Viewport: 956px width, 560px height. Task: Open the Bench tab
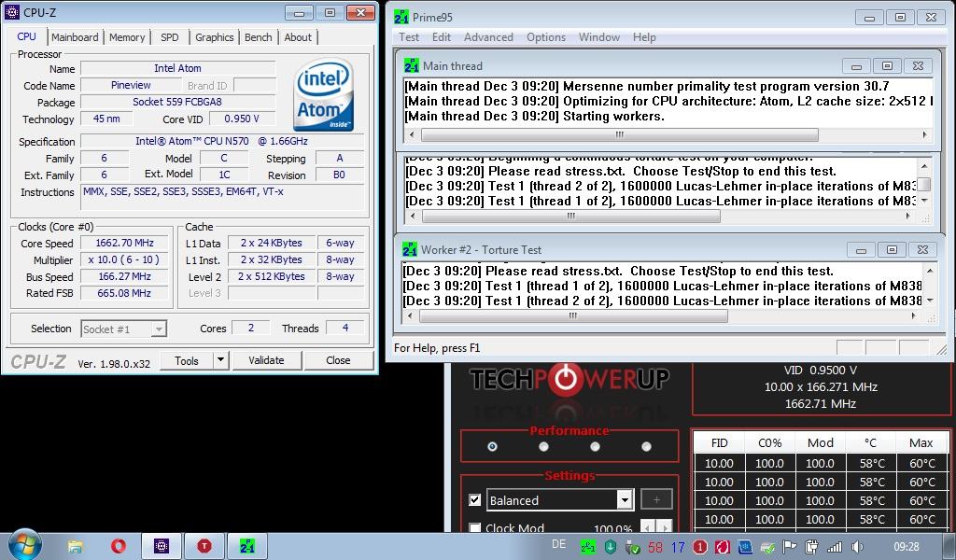pos(258,37)
